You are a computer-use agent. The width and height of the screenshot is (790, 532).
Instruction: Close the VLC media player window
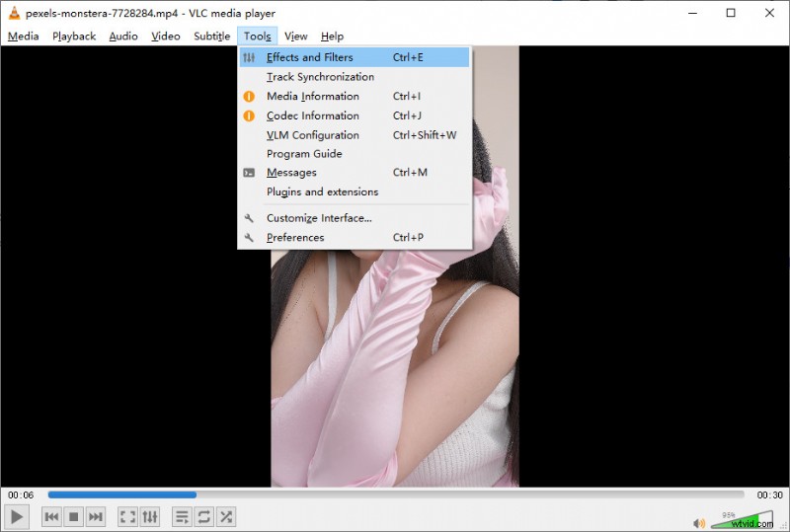click(x=769, y=13)
